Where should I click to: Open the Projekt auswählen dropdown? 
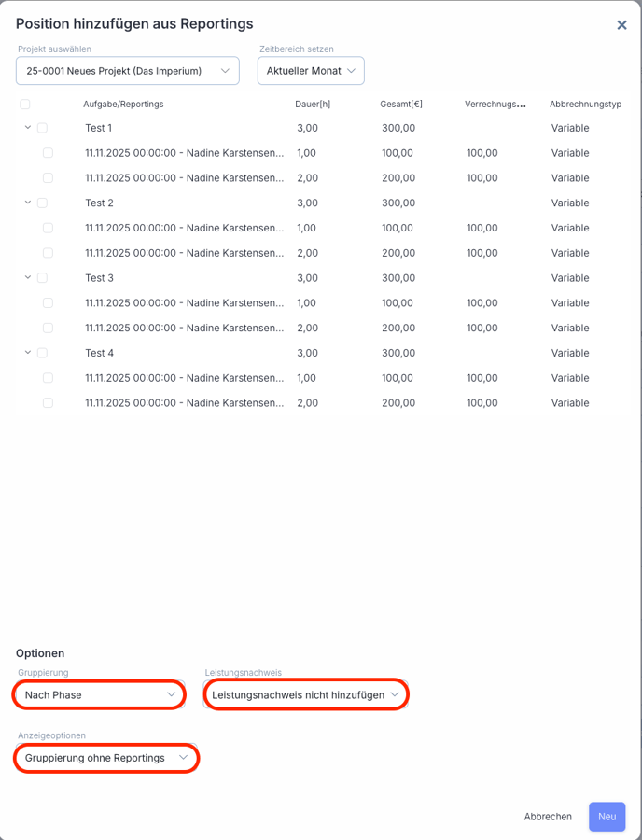[x=128, y=71]
